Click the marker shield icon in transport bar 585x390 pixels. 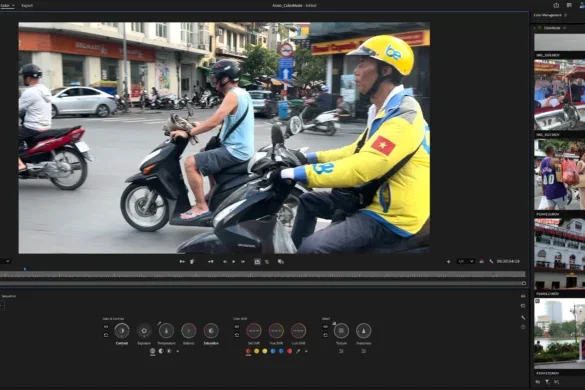pyautogui.click(x=192, y=262)
